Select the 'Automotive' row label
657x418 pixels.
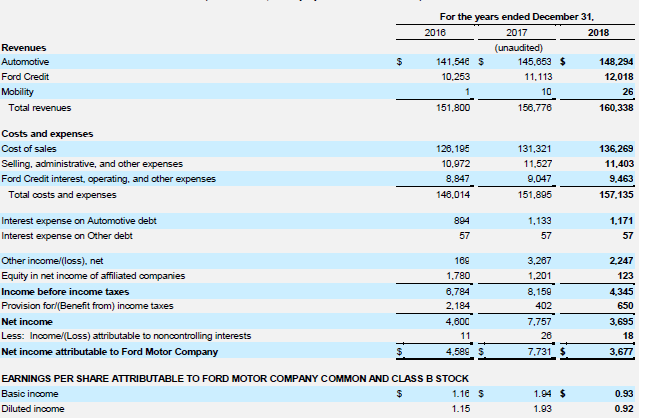coord(25,62)
